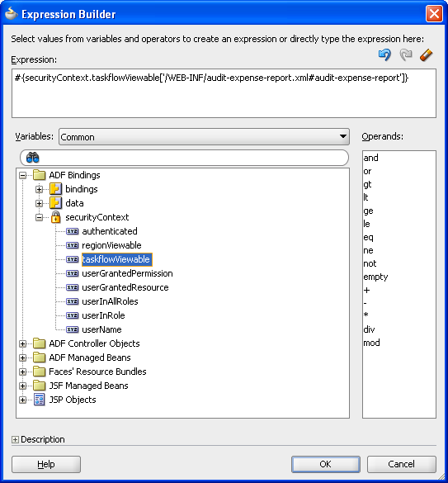The height and width of the screenshot is (483, 448).
Task: Select the userGrantedResource variable
Action: [125, 287]
